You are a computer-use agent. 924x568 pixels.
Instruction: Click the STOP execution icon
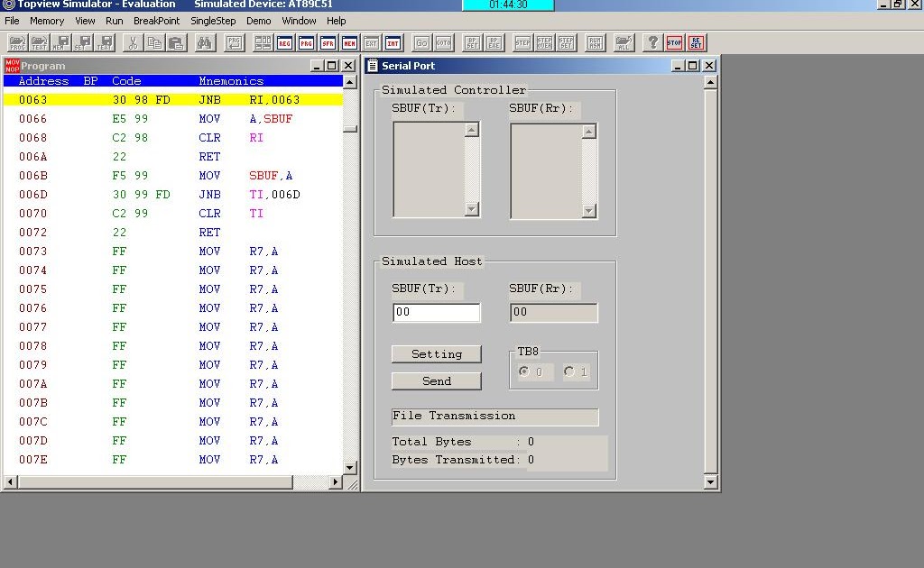pos(674,41)
